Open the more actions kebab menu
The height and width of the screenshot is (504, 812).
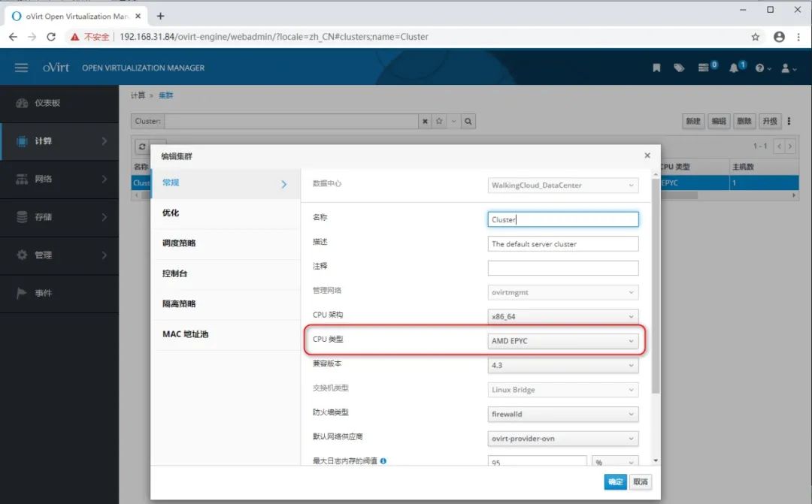click(789, 121)
